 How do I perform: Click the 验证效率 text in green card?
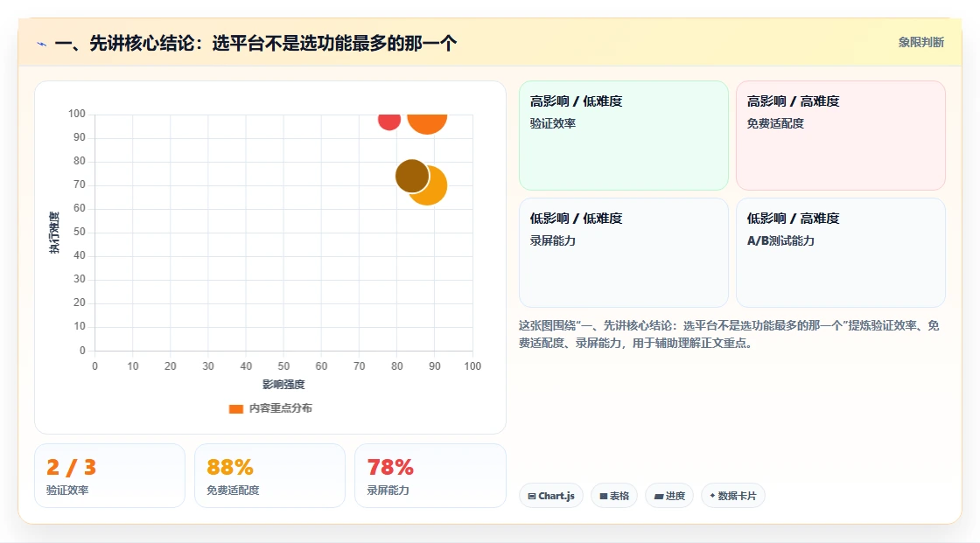pos(552,123)
